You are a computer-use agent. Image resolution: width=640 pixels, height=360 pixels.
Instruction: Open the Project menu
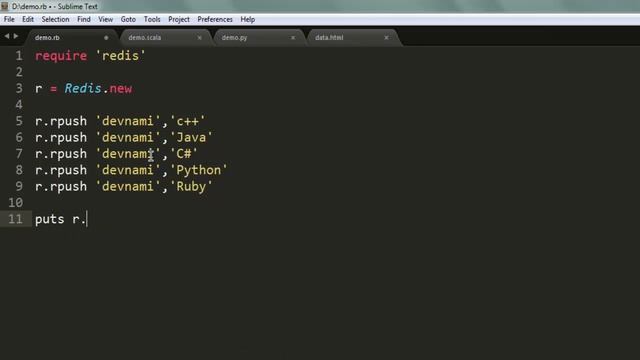(x=179, y=20)
